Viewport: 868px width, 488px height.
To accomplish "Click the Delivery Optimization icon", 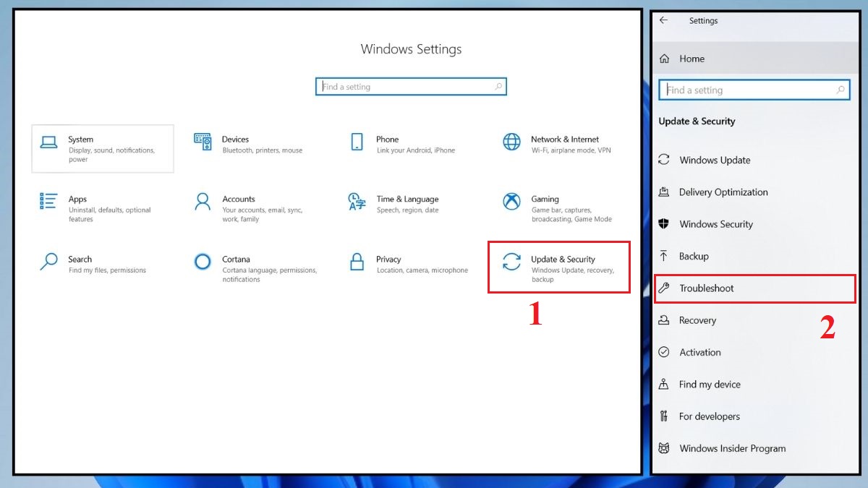I will 664,192.
